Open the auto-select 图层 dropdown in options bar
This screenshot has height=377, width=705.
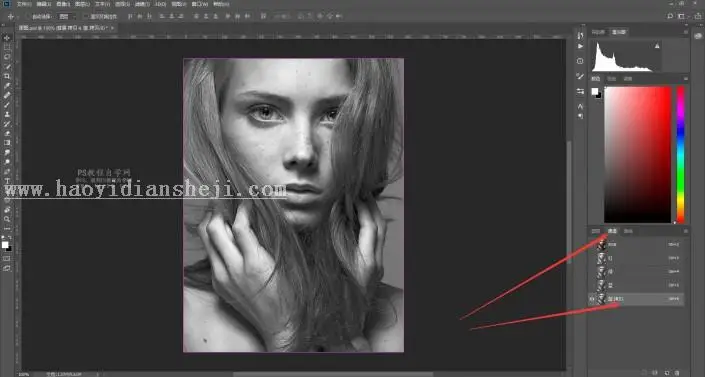click(67, 16)
